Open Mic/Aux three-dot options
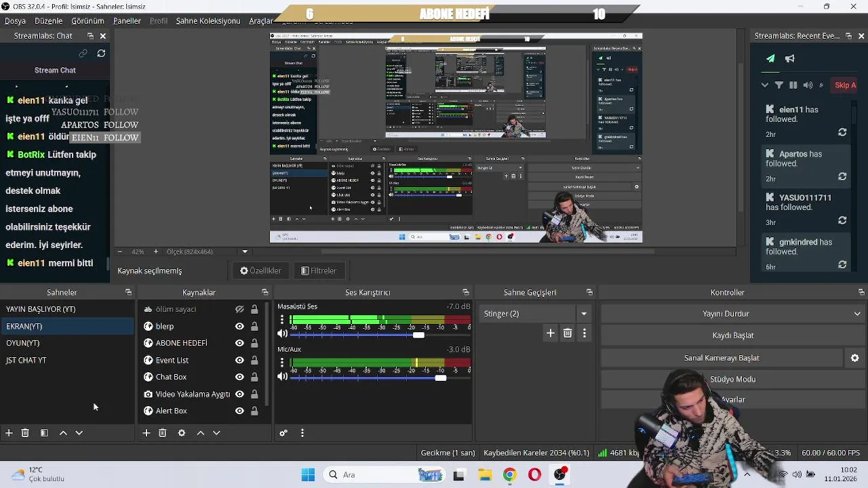 point(282,363)
